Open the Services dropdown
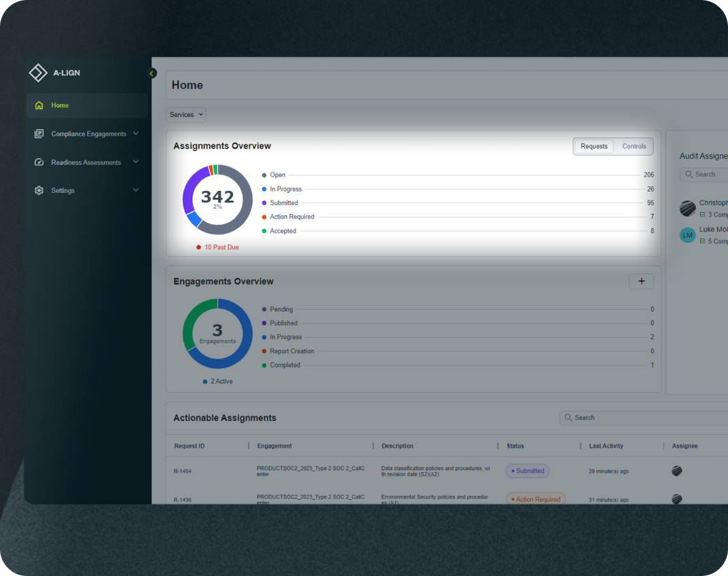Viewport: 728px width, 576px height. click(186, 115)
